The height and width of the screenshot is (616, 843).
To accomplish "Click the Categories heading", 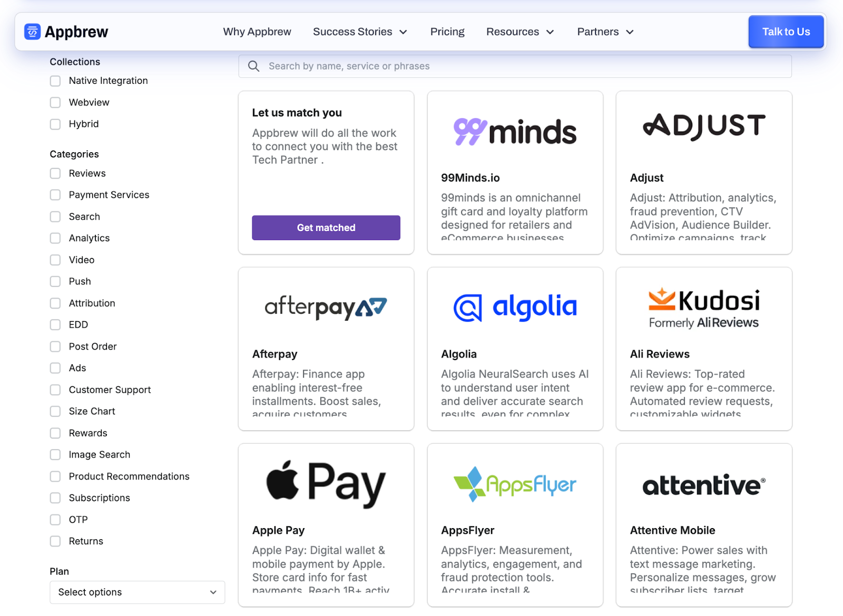I will click(74, 154).
